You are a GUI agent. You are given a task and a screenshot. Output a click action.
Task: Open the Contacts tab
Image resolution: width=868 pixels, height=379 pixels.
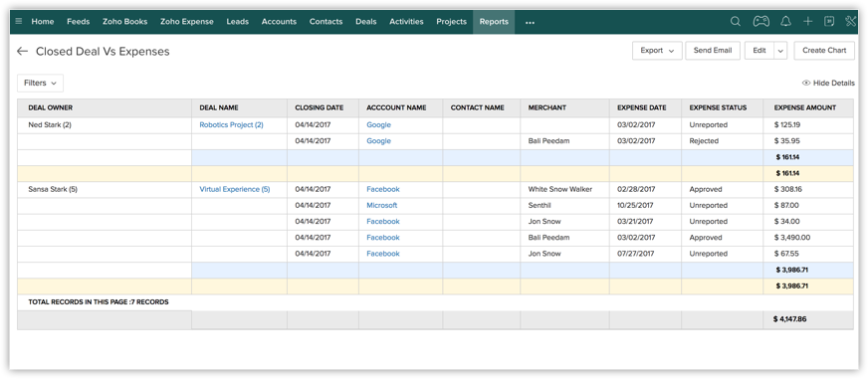(326, 22)
